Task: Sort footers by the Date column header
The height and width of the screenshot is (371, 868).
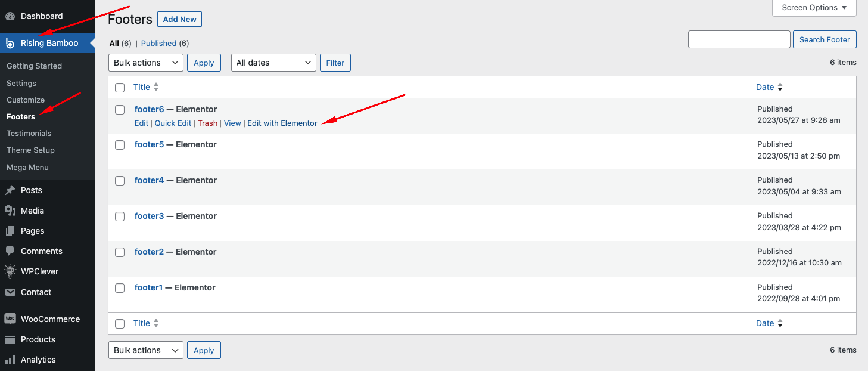Action: [765, 87]
